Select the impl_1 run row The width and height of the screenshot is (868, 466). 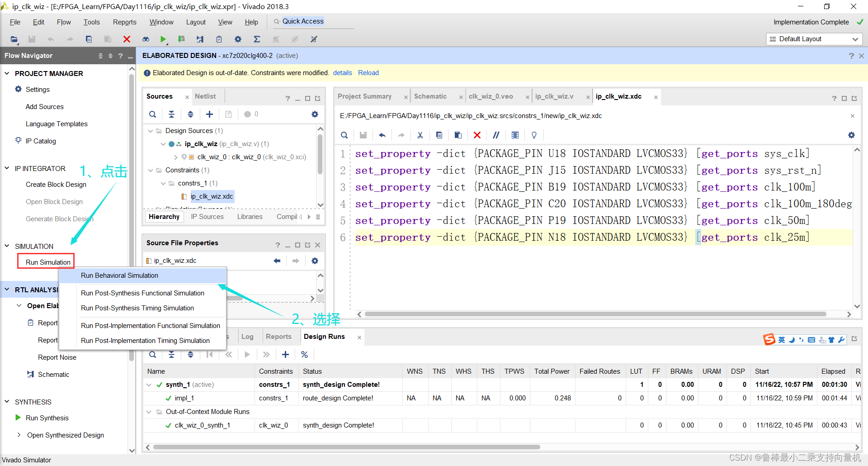tap(502, 398)
